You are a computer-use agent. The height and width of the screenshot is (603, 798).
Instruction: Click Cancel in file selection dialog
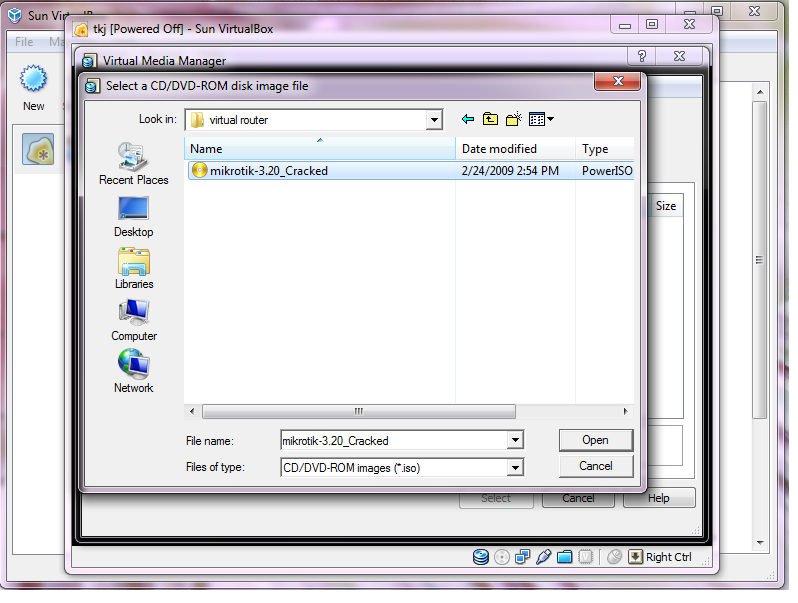click(596, 466)
